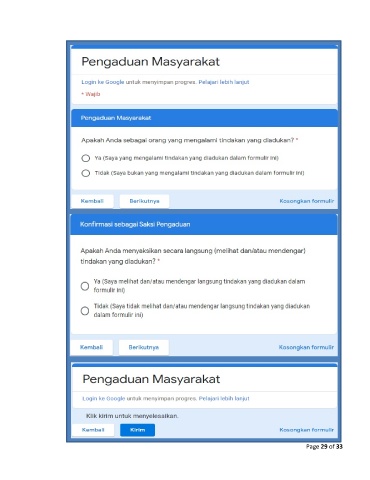Click the blue Kirim submit button

coord(137,430)
